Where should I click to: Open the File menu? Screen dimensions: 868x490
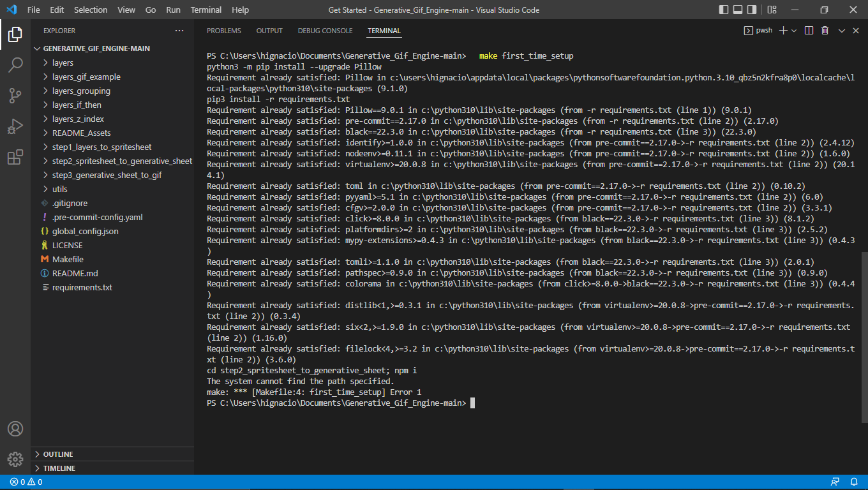pos(34,10)
